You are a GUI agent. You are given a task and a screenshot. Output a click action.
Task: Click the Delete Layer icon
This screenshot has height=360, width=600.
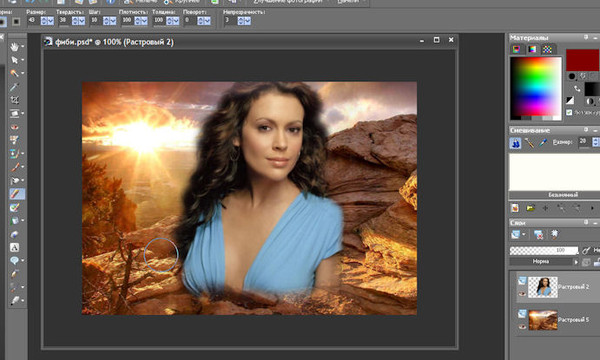pos(538,235)
